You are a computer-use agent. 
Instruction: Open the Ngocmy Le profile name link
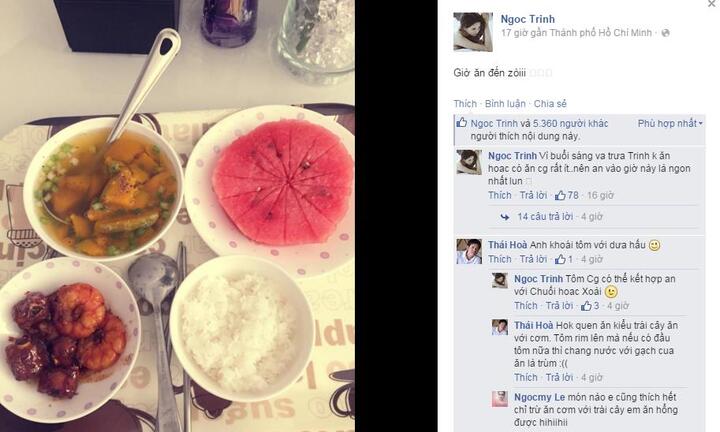(x=540, y=397)
